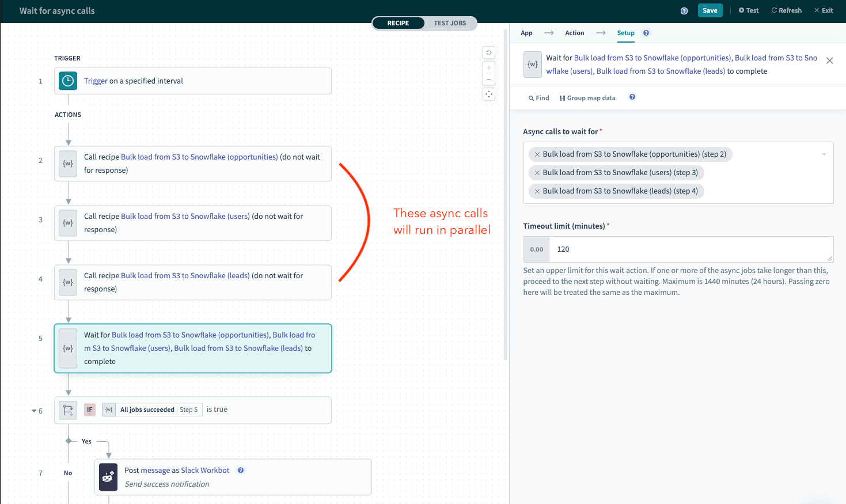Switch to the Test Jobs tab
The width and height of the screenshot is (846, 504).
point(450,23)
